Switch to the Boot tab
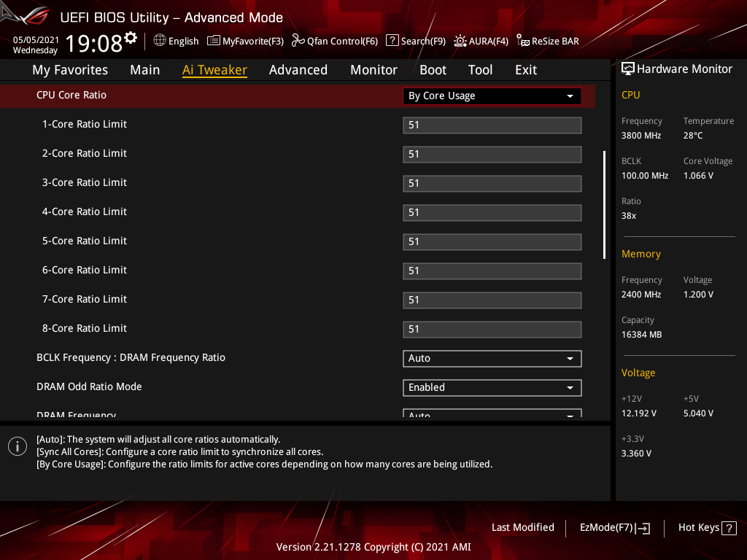Screen dimensions: 747x560 [x=433, y=70]
